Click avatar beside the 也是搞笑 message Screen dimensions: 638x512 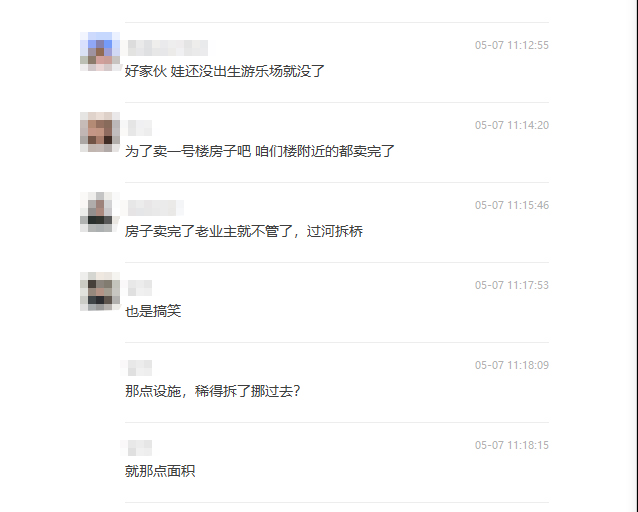(x=100, y=291)
